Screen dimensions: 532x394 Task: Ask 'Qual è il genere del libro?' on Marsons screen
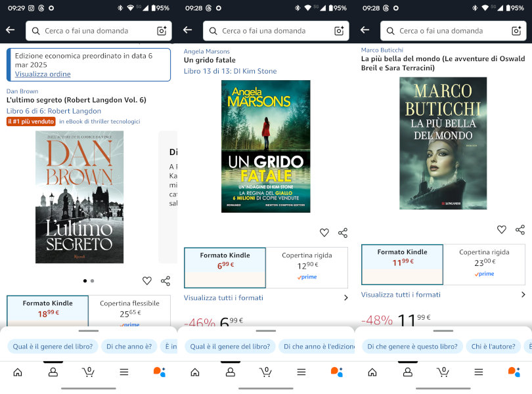pos(230,347)
